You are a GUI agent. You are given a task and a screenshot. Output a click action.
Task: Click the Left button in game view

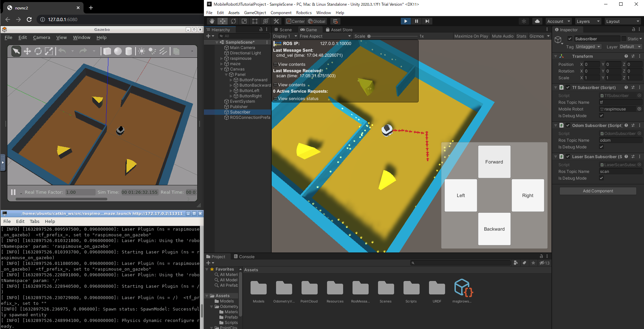461,195
